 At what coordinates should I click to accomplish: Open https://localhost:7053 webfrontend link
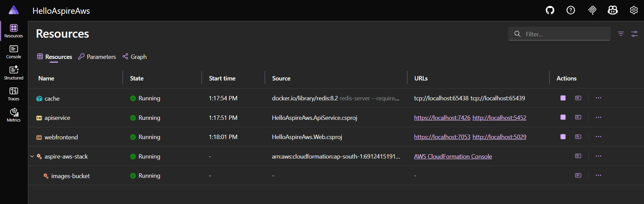(x=442, y=137)
